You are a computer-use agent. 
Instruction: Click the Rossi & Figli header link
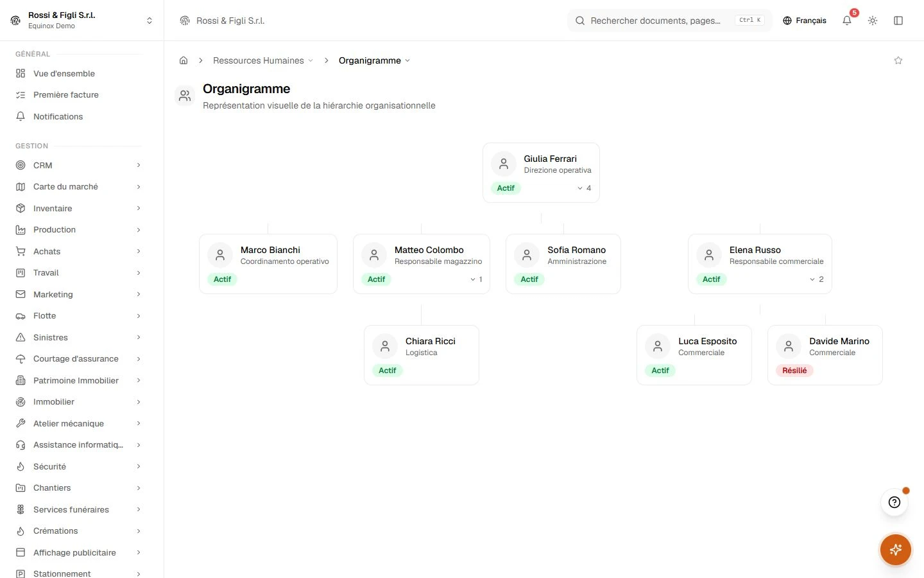pyautogui.click(x=222, y=21)
